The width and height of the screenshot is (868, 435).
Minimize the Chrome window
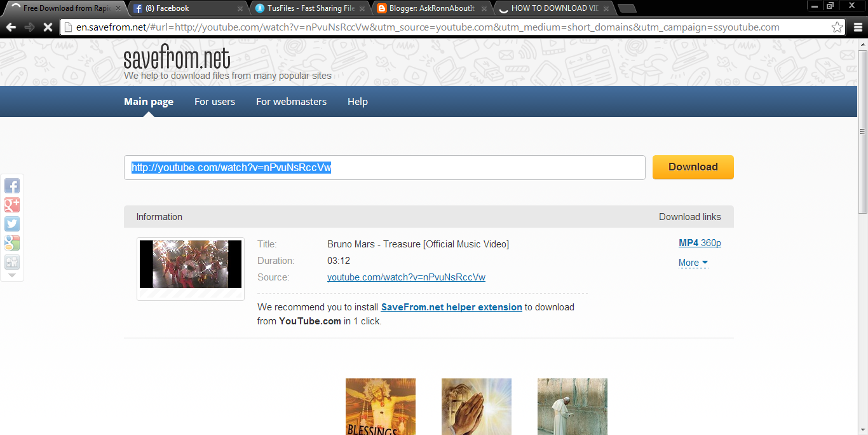coord(813,5)
